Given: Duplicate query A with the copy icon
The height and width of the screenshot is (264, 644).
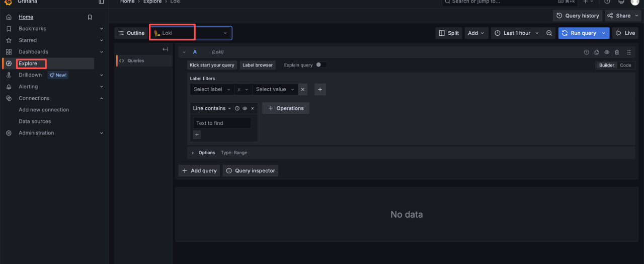Looking at the screenshot, I should 597,52.
